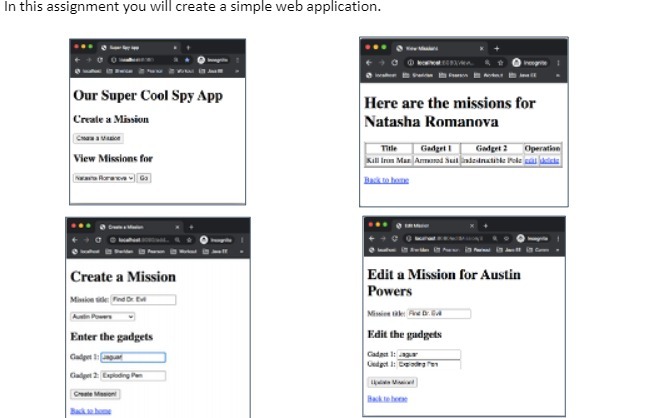Click Exploding Pen field in Create a Mission form
This screenshot has width=653, height=418.
133,376
